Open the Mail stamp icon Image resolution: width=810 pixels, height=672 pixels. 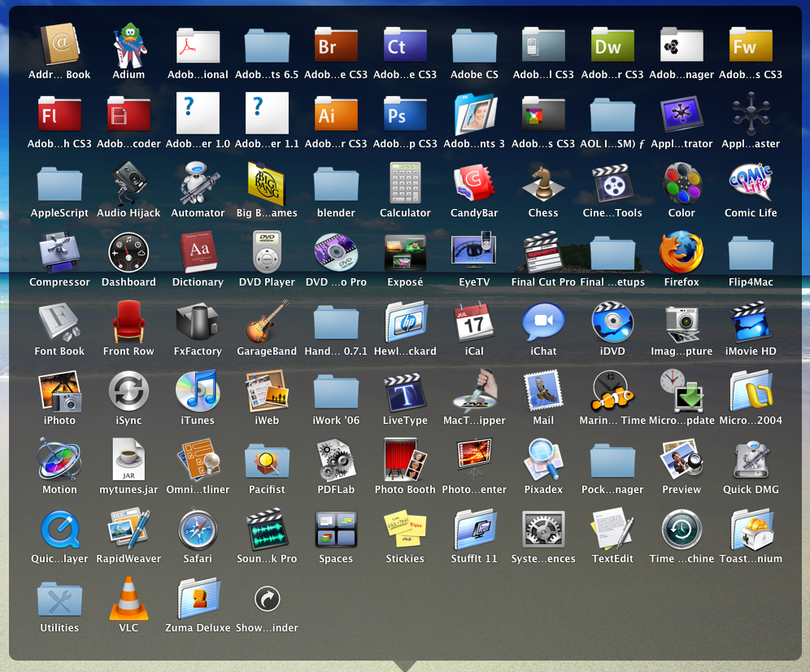tap(543, 391)
